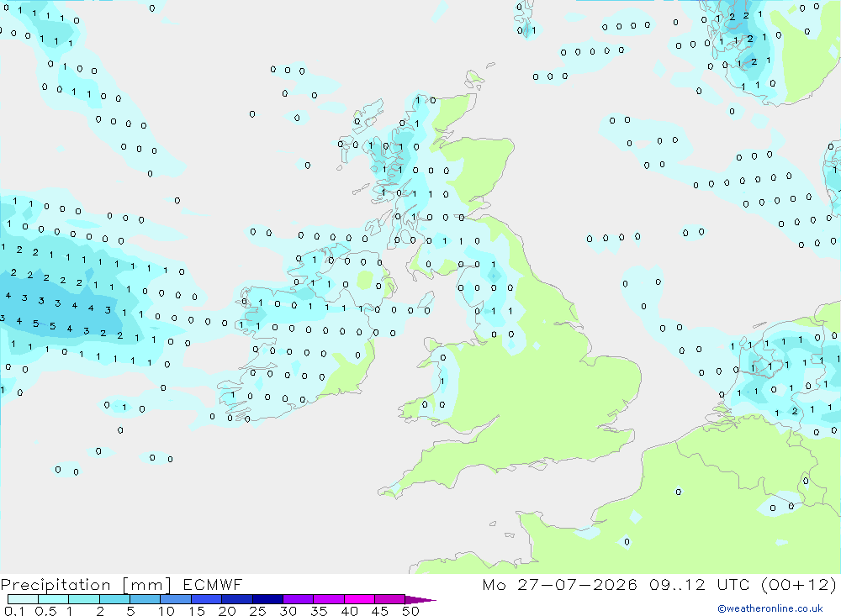Click the legend value '15'
The width and height of the screenshot is (841, 616).
[x=197, y=611]
